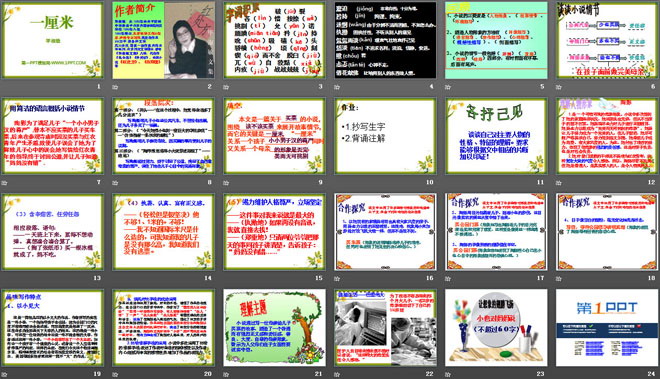Click the animation star icon under slide 2
The width and height of the screenshot is (660, 379).
(115, 87)
